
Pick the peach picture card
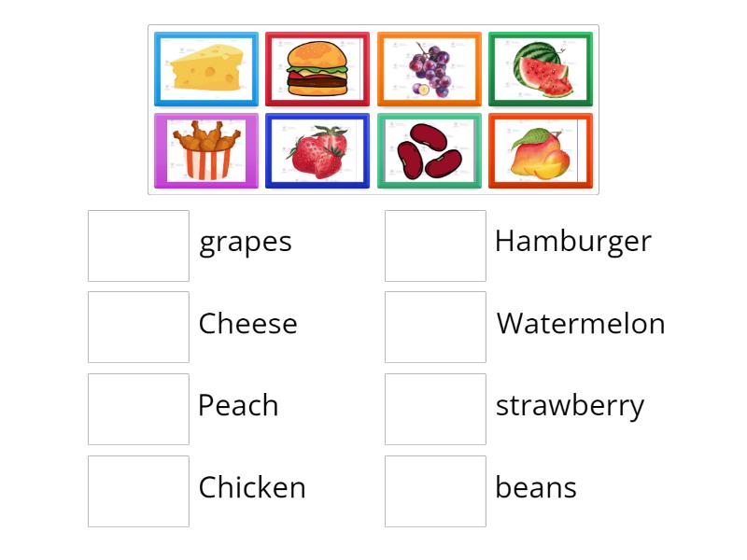point(541,151)
